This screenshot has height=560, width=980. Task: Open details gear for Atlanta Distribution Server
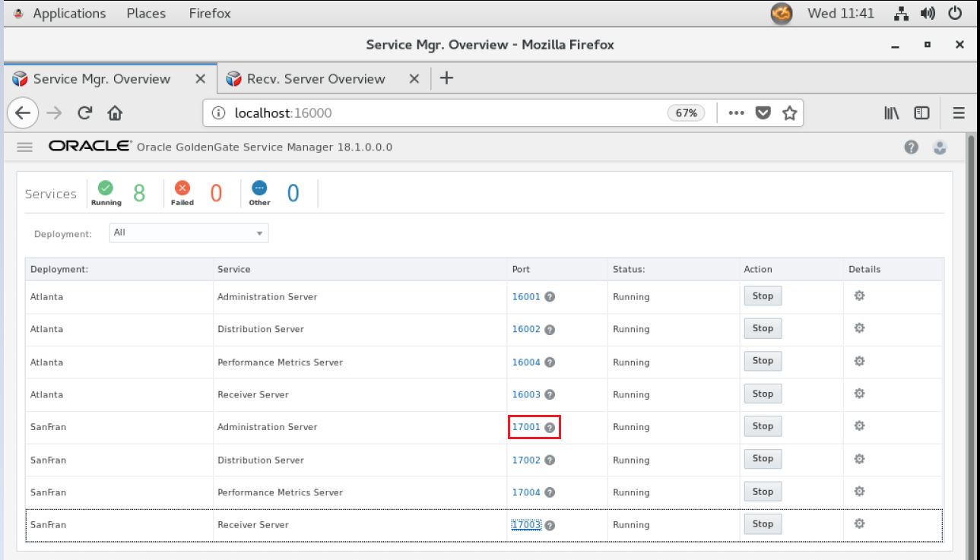860,329
